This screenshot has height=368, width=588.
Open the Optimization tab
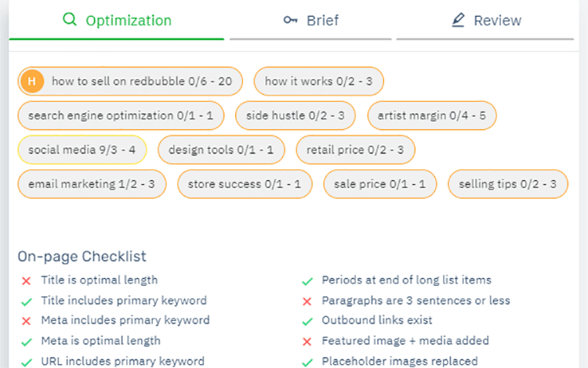117,20
